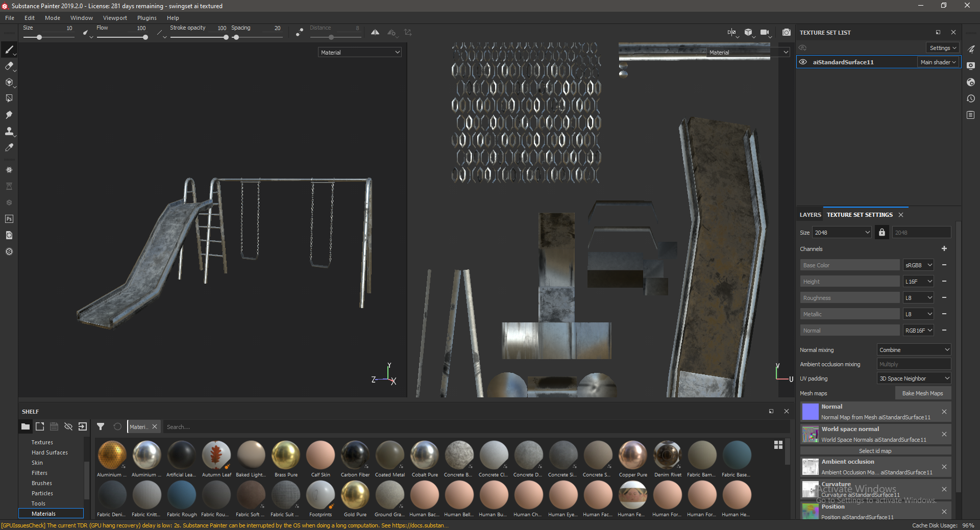Select the Projection tool

pos(9,82)
